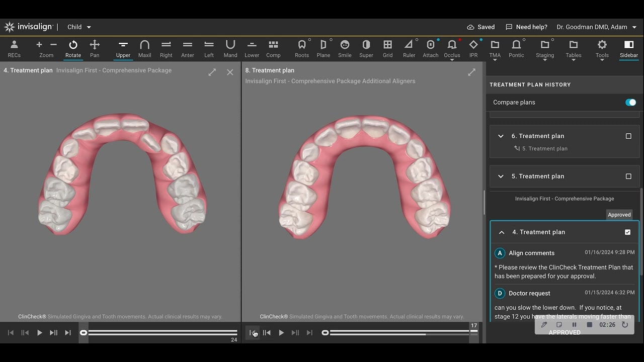Collapse the 4. Treatment plan entry
This screenshot has height=362, width=644.
[502, 232]
